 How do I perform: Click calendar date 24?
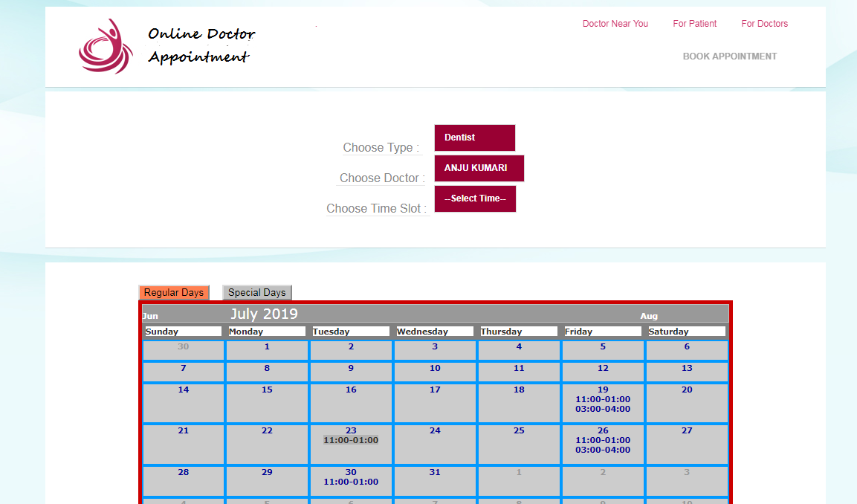435,430
